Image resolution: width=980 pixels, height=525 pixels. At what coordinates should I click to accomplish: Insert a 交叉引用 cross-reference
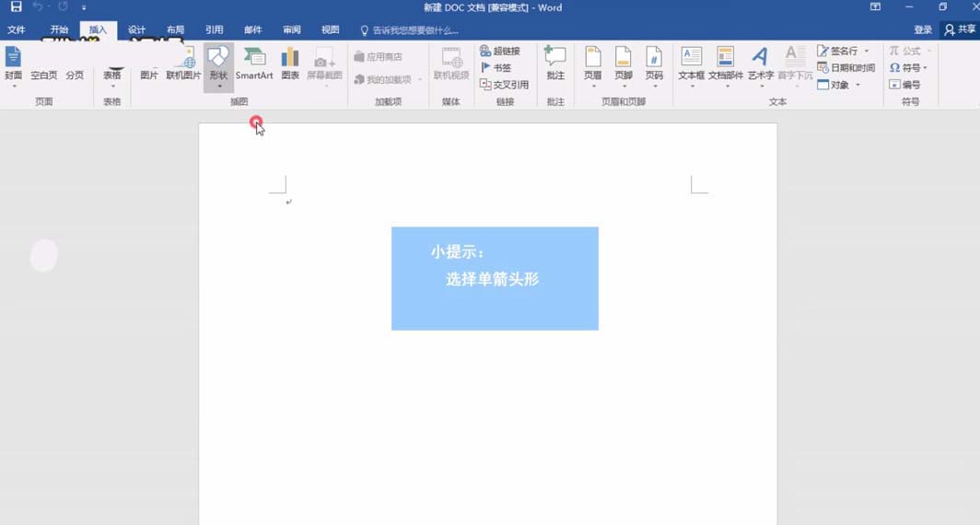505,85
